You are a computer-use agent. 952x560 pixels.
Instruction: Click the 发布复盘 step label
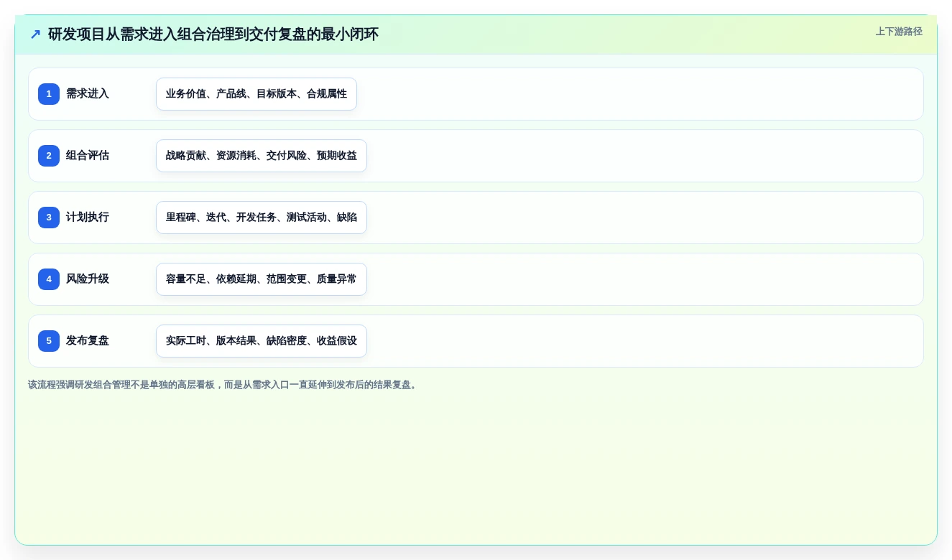point(88,341)
